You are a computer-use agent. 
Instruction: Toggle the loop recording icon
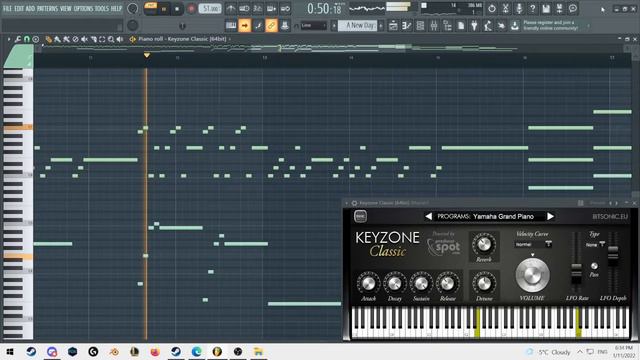[x=285, y=9]
